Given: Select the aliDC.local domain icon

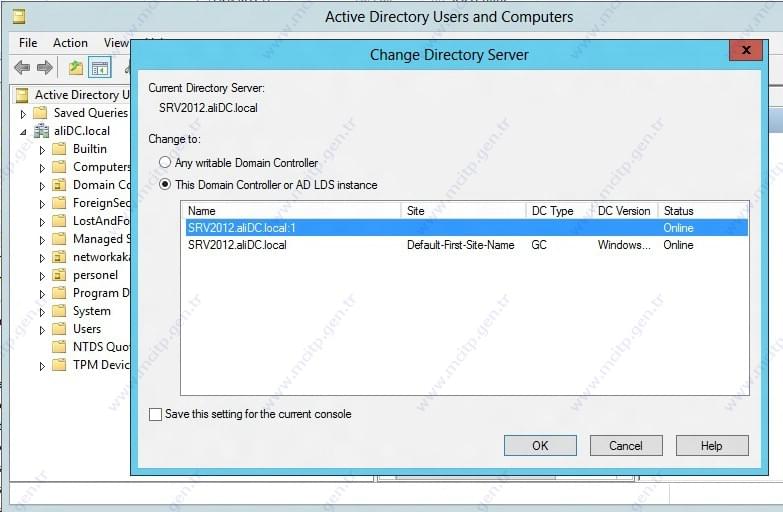Looking at the screenshot, I should [x=41, y=131].
